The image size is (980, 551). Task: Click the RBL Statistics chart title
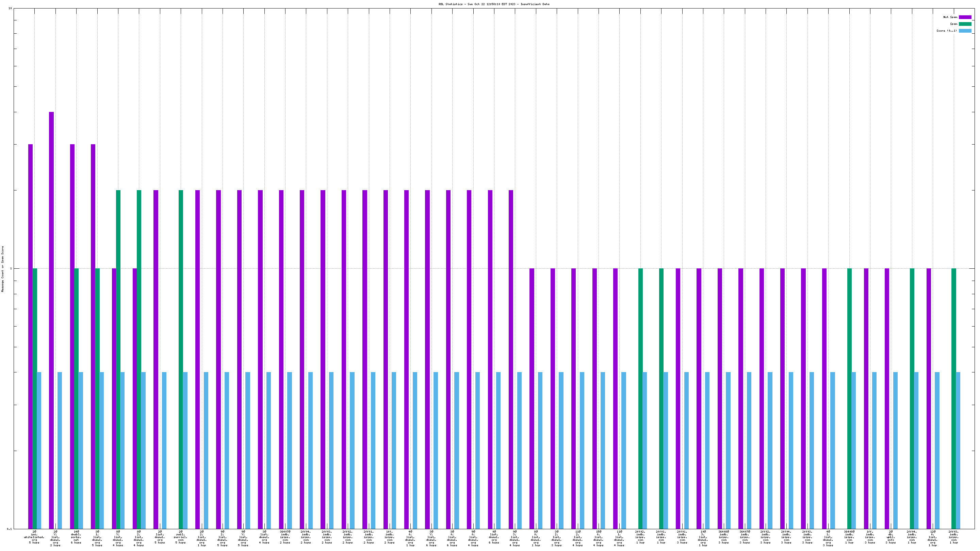493,4
